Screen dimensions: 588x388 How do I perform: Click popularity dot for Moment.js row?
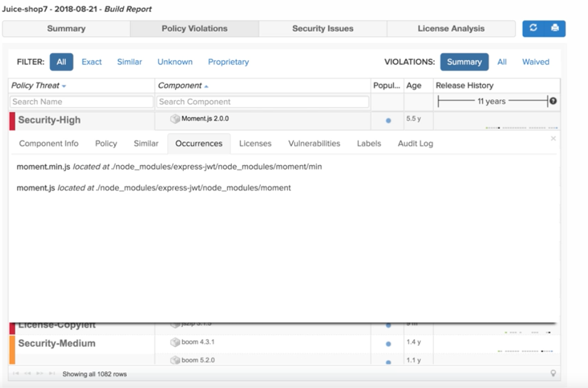(388, 120)
